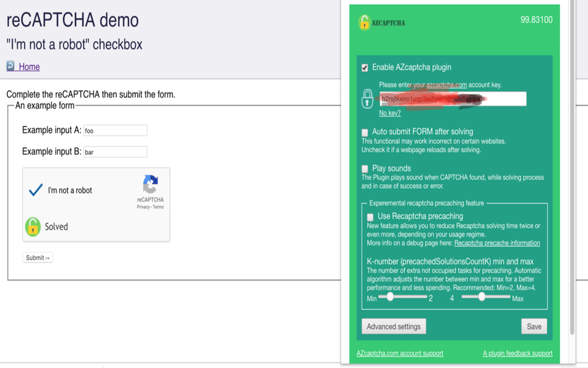Click the green Solved padlock icon

click(x=33, y=227)
